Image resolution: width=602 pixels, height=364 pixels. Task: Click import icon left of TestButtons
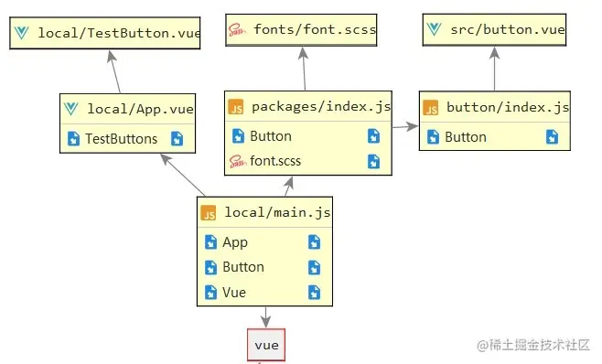[x=73, y=139]
